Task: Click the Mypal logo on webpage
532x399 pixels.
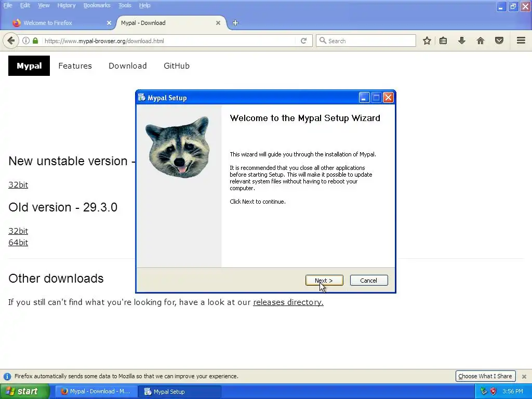Action: [x=29, y=66]
